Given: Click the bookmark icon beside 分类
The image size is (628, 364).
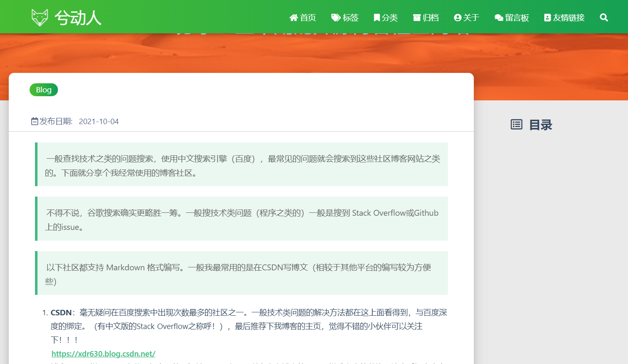Looking at the screenshot, I should (377, 17).
